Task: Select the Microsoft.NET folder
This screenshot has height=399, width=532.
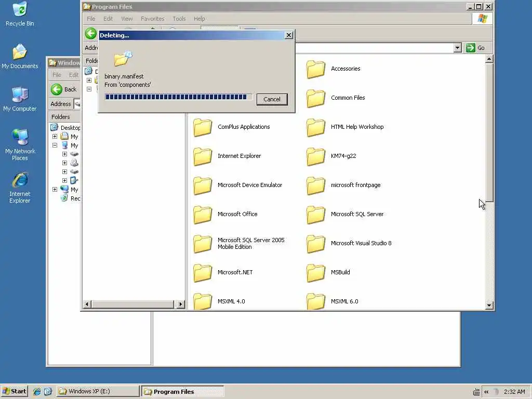Action: click(x=223, y=273)
